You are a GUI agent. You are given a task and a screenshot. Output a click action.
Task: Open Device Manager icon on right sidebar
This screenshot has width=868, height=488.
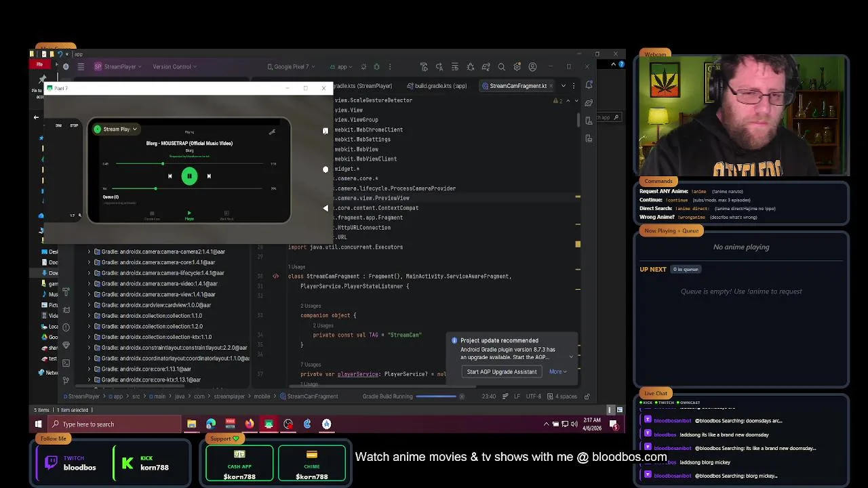589,121
